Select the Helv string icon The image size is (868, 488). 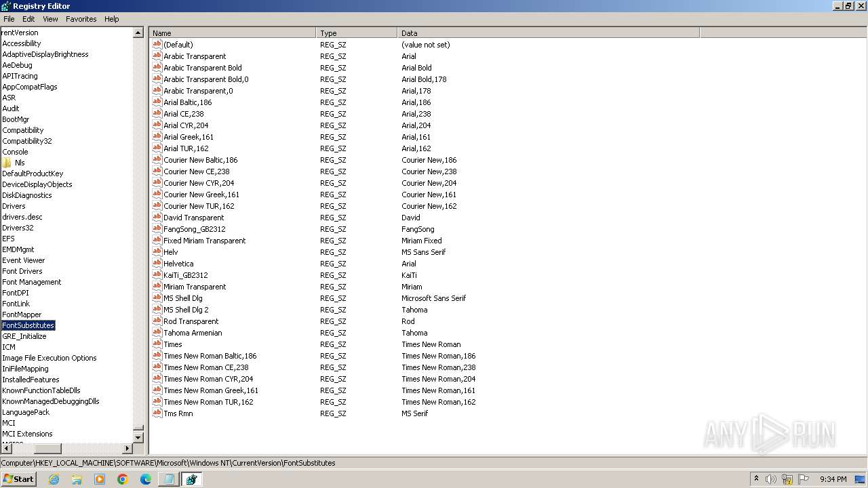coord(157,252)
